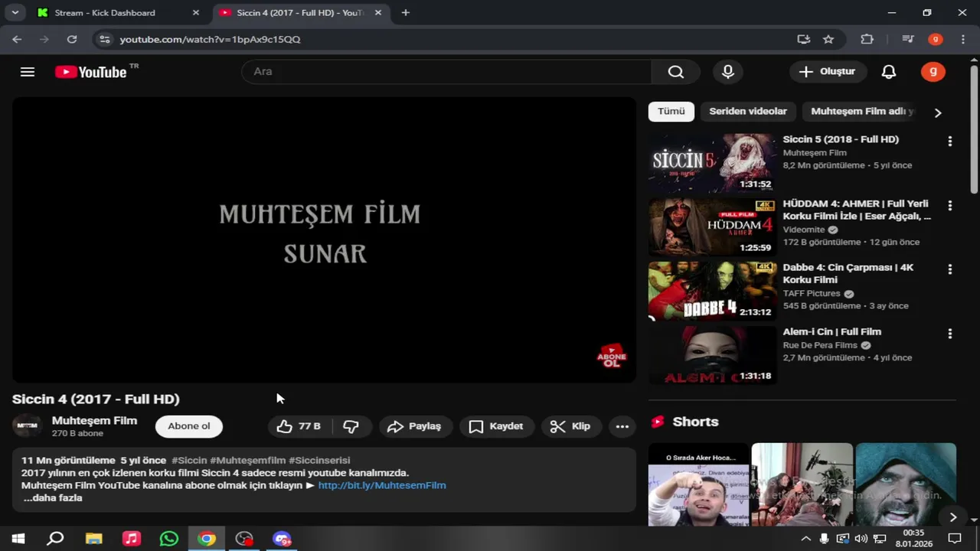Open options menu for Siccin 5
Viewport: 980px width, 551px height.
(x=949, y=142)
